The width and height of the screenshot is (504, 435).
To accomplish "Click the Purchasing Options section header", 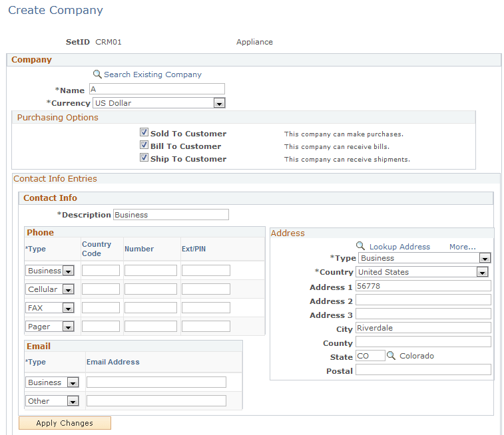I will pos(58,118).
